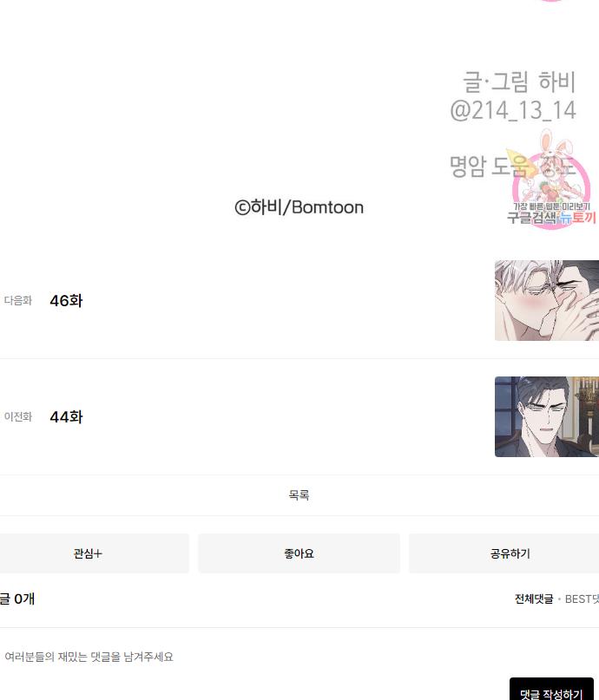Click the 다음화 label

click(x=18, y=300)
